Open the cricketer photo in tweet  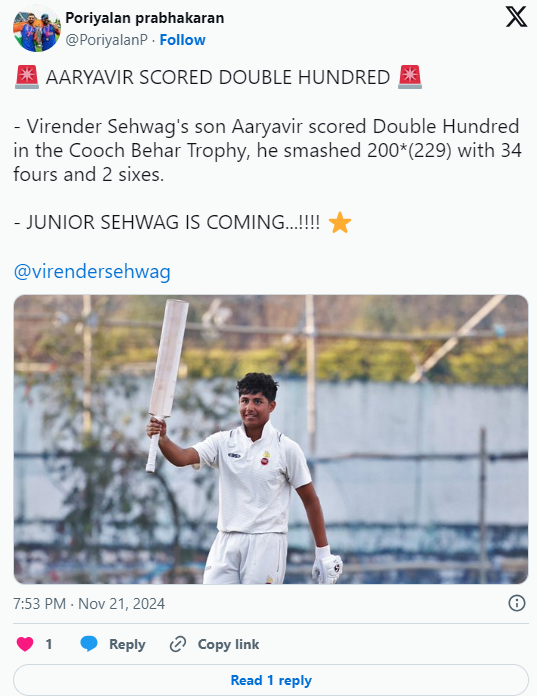coord(271,439)
